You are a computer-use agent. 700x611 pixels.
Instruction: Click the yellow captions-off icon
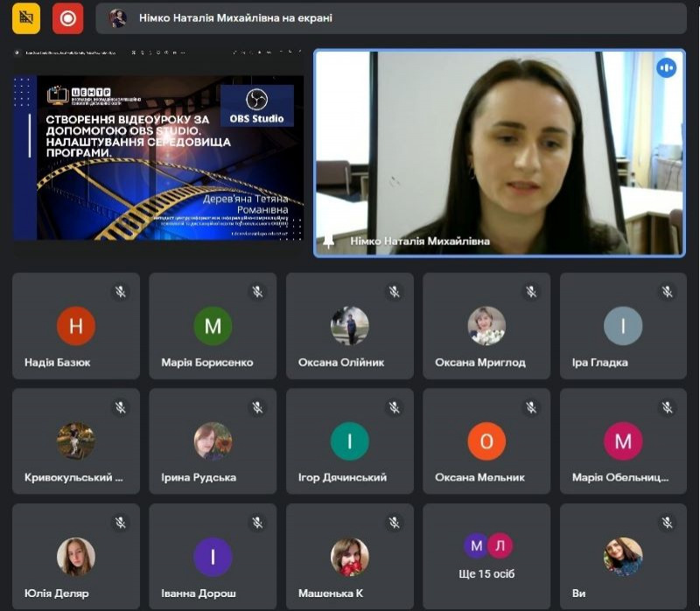click(26, 18)
